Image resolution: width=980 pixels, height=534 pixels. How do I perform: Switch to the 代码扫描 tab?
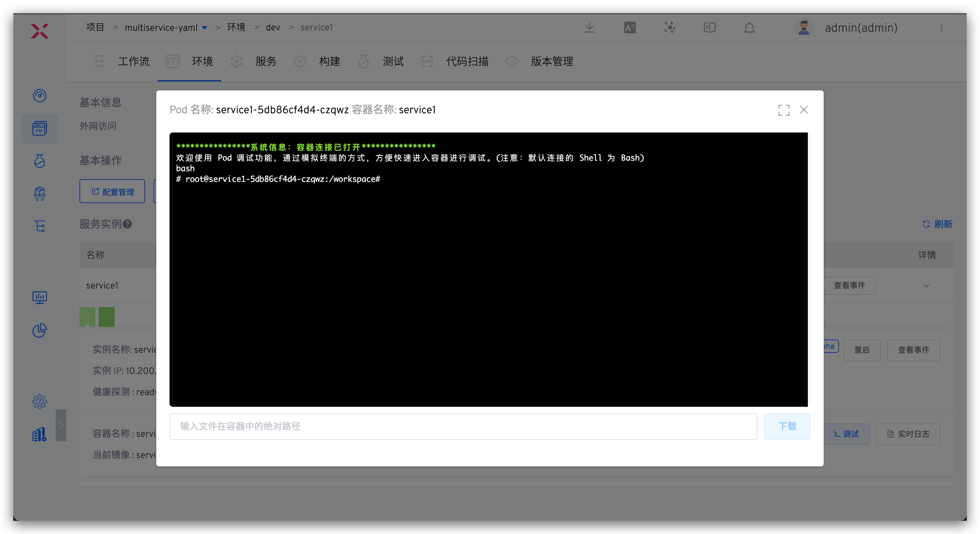467,61
